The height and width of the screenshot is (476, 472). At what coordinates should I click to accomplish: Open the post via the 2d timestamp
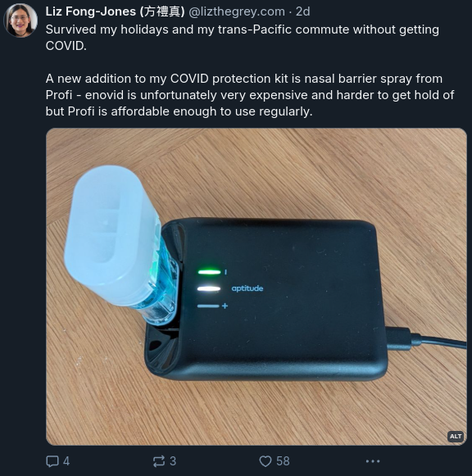[302, 11]
